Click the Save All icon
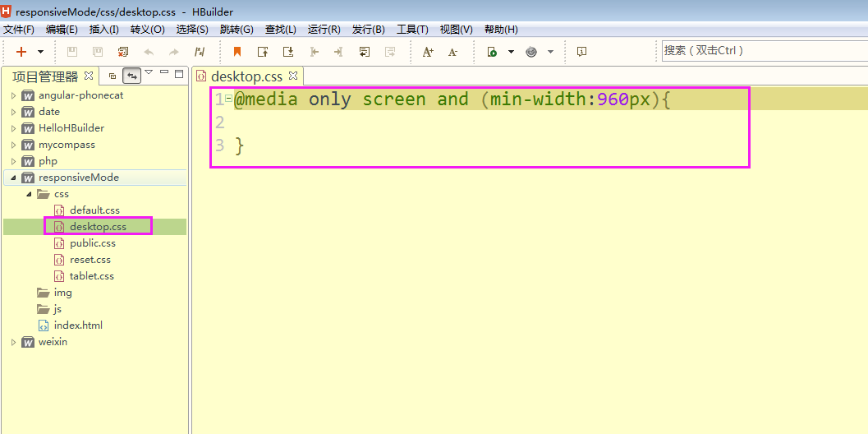 (98, 52)
